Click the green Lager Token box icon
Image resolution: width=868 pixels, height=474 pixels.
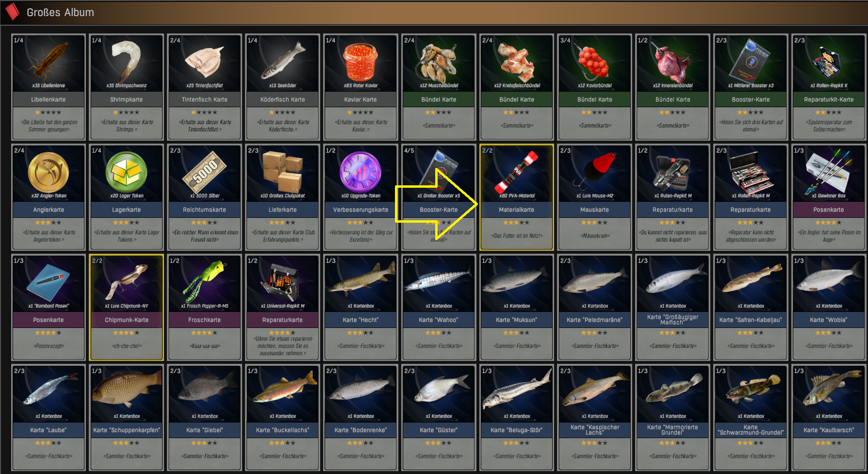click(x=127, y=172)
